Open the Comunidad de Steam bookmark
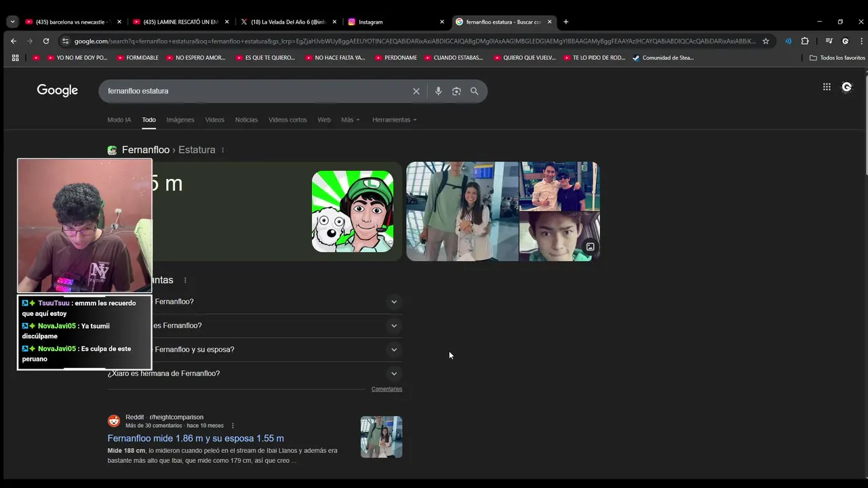 (663, 58)
